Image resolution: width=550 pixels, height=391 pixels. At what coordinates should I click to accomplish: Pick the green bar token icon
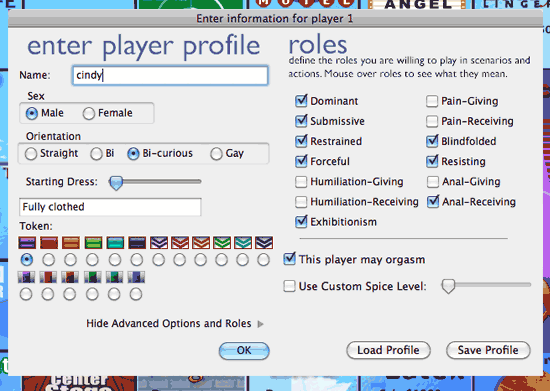(x=93, y=243)
